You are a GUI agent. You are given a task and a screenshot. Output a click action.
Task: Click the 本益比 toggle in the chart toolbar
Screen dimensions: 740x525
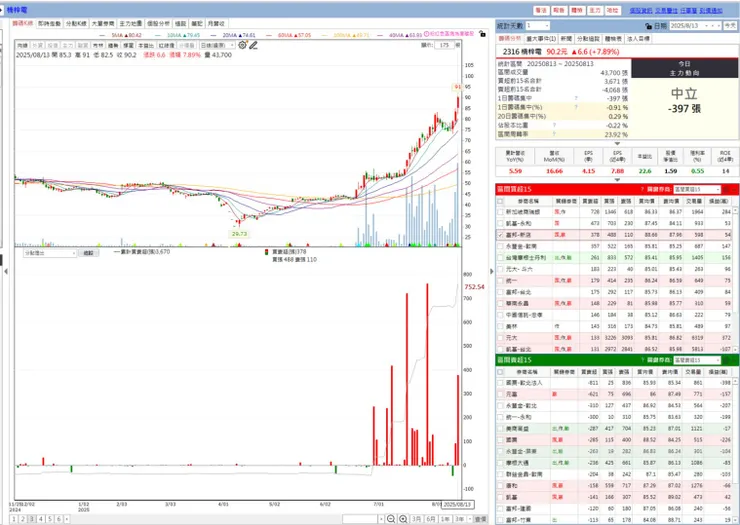coord(146,45)
